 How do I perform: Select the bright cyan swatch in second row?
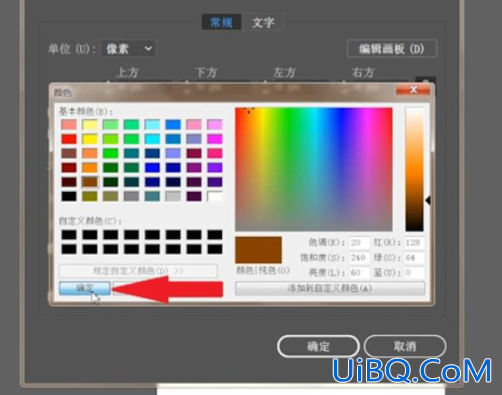152,139
